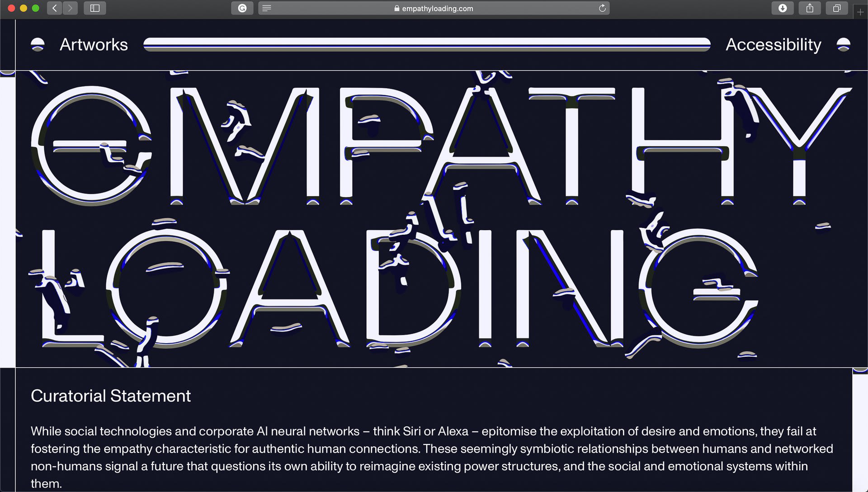Click the Artworks navigation menu item

94,45
